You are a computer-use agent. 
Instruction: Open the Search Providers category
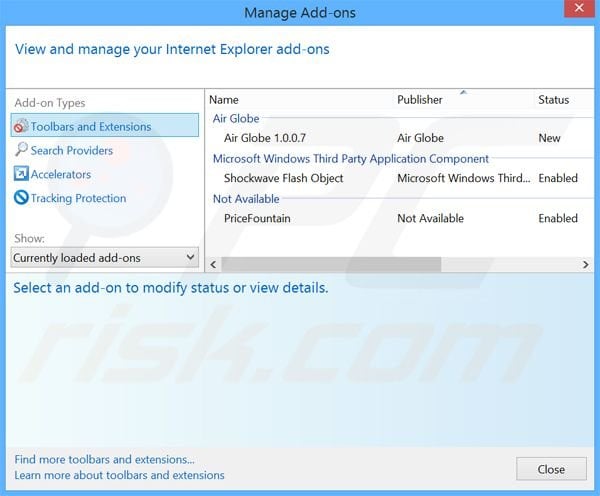point(72,150)
